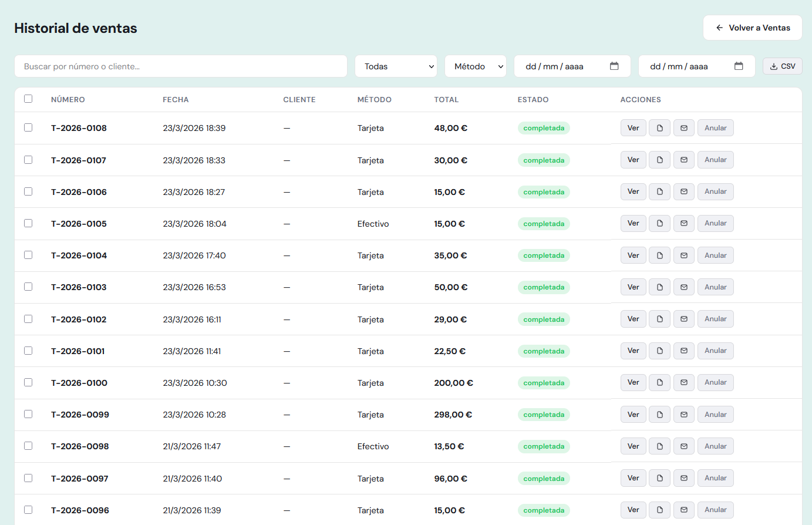Viewport: 812px width, 525px height.
Task: Select the checkbox for sale T-2026-0105
Action: (28, 223)
